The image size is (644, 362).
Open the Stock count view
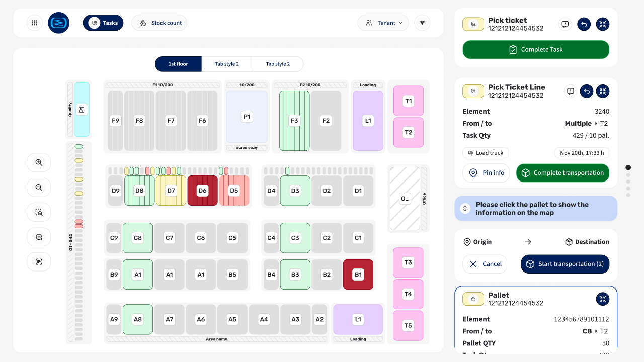159,23
